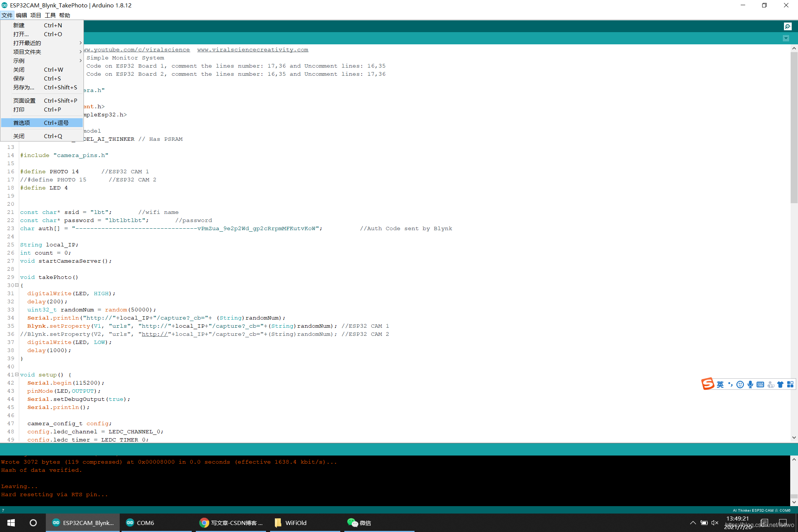Toggle the Sogou 英 language mode
This screenshot has height=532, width=798.
click(x=720, y=385)
